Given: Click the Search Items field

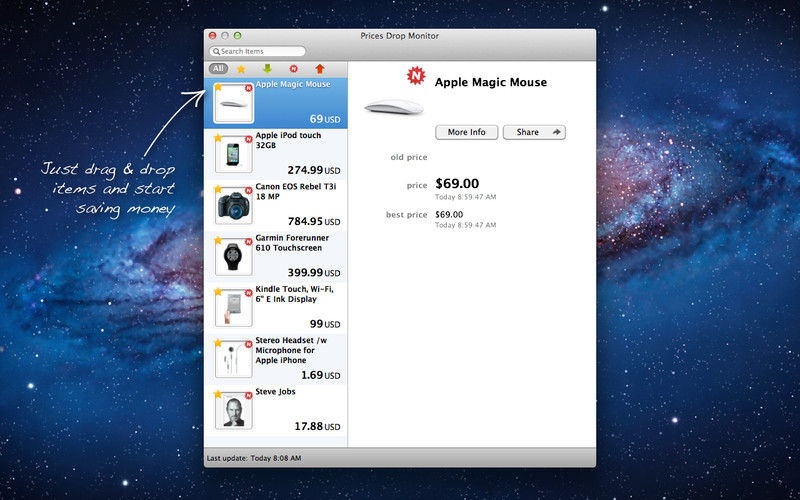Looking at the screenshot, I should tap(258, 51).
